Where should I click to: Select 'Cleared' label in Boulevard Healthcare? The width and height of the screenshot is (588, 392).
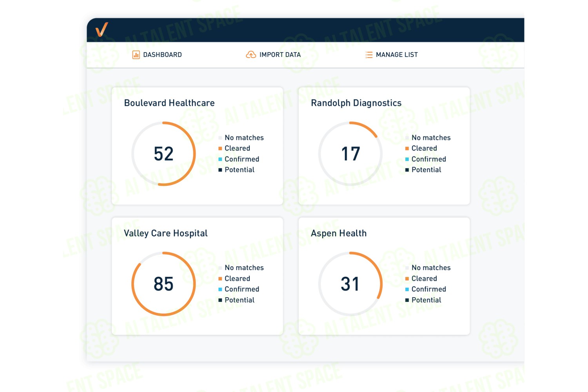[237, 148]
